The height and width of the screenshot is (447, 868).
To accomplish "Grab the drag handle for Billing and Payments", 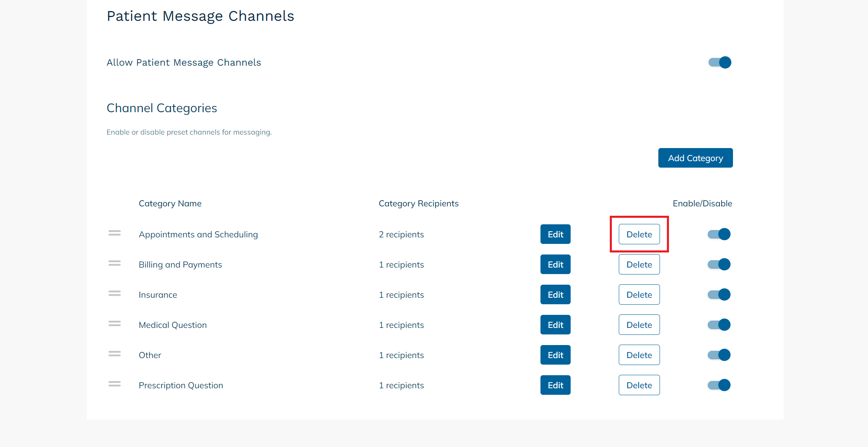I will (115, 263).
